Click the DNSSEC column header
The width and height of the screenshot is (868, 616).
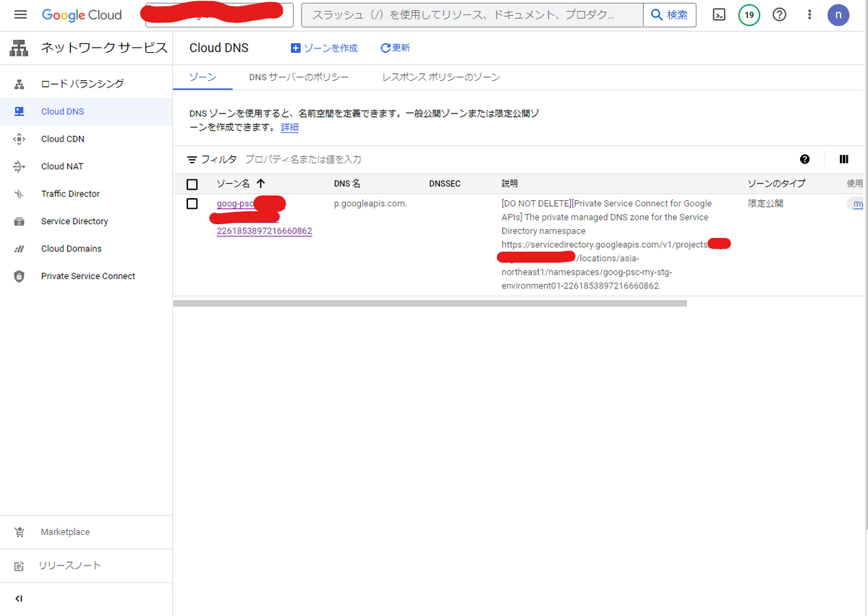[x=445, y=184]
